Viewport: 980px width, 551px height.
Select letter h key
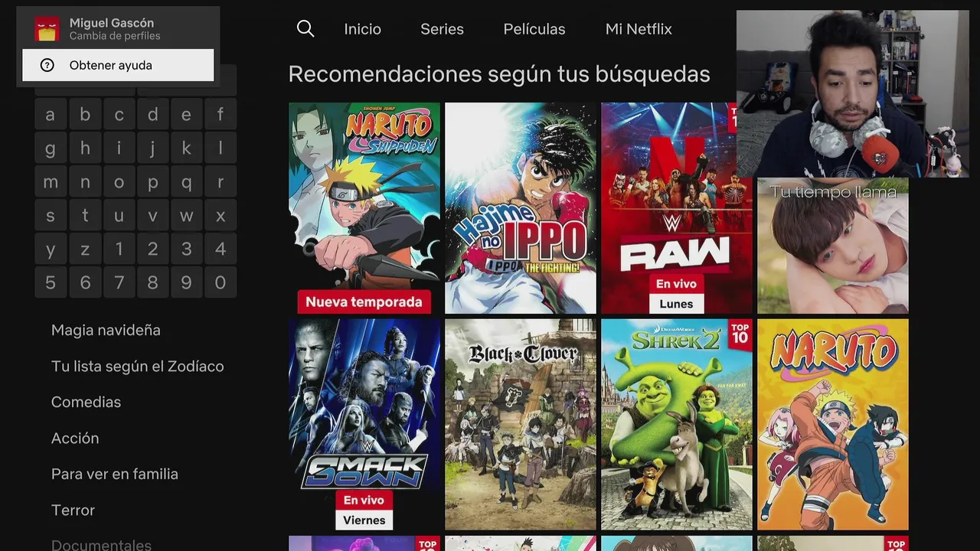pos(85,148)
